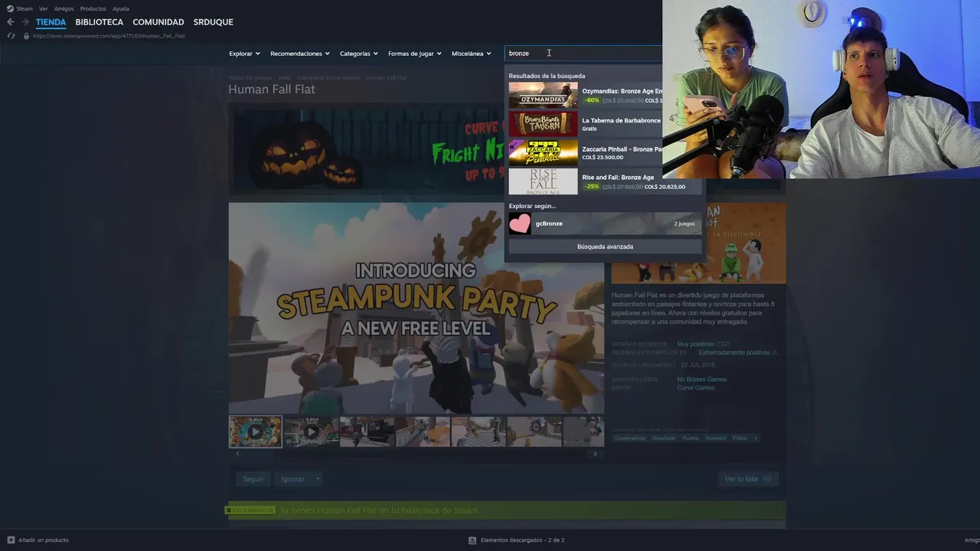Select the fourth screenshot thumbnail
The height and width of the screenshot is (551, 980).
[423, 432]
